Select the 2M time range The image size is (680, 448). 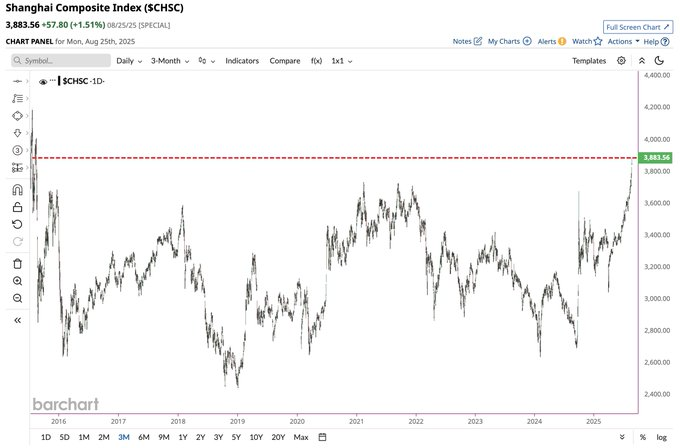104,437
